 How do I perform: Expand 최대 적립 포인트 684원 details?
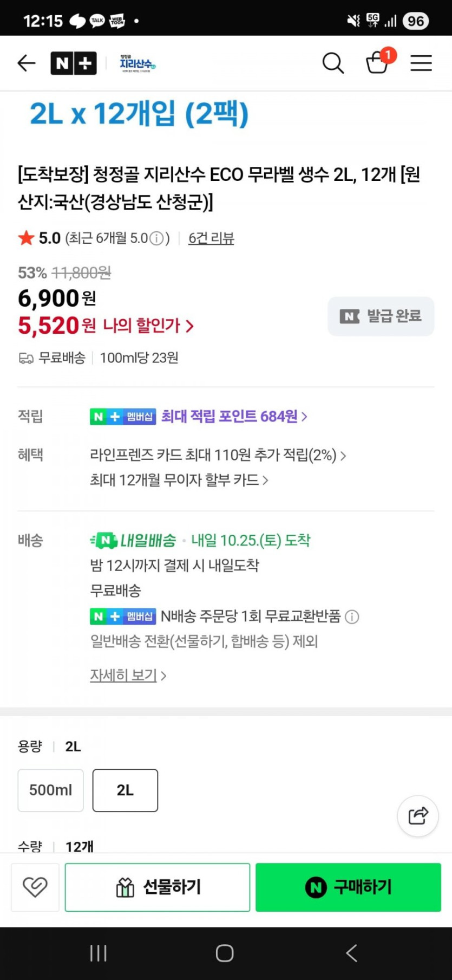click(x=234, y=416)
